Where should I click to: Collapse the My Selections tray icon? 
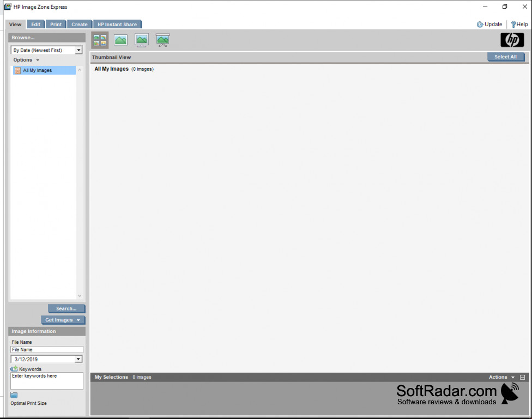pos(523,377)
